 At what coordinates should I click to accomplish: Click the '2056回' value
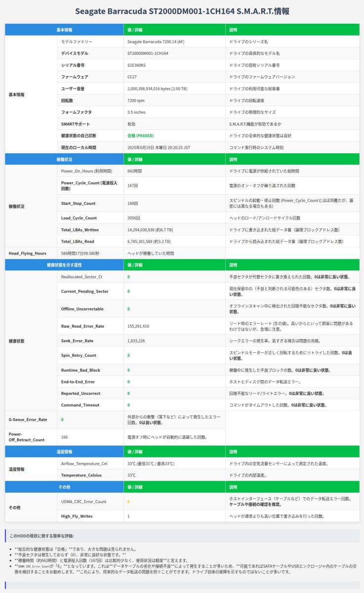[x=134, y=218]
